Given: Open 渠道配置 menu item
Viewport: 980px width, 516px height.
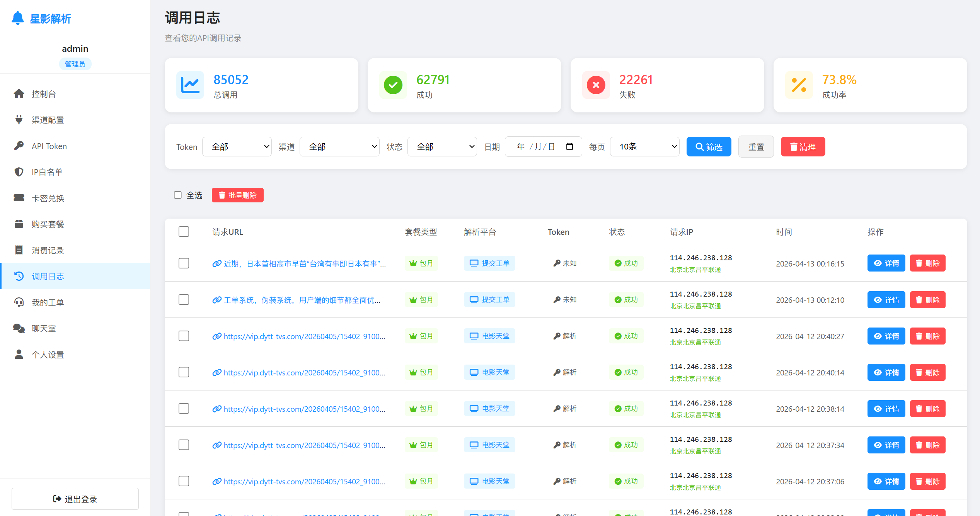Looking at the screenshot, I should 75,120.
